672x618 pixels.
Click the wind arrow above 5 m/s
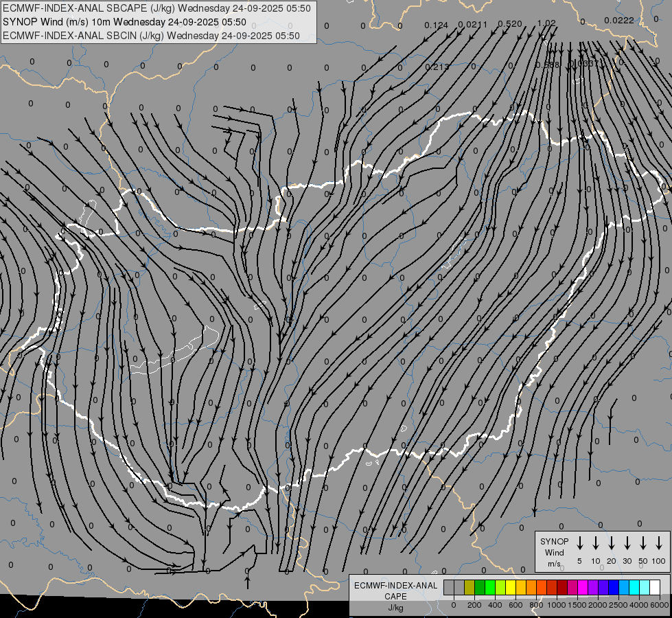click(x=580, y=543)
